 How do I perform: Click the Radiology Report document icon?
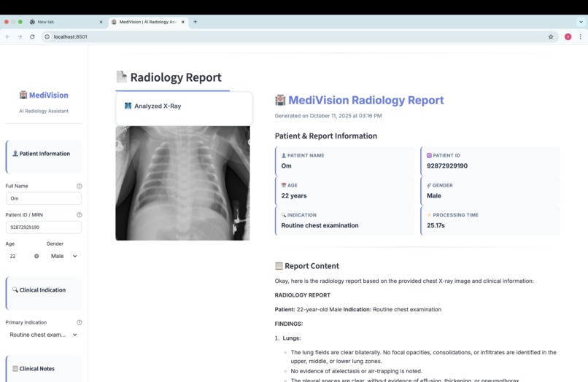(x=121, y=77)
